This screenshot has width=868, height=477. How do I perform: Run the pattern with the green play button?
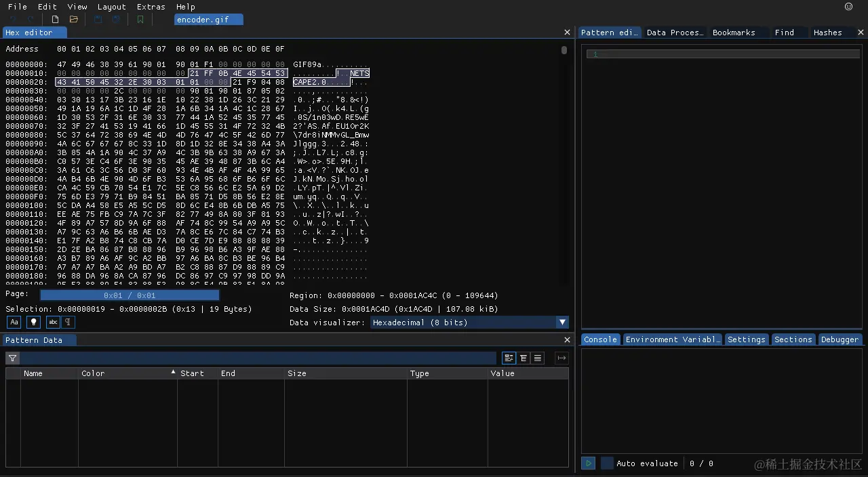click(588, 463)
